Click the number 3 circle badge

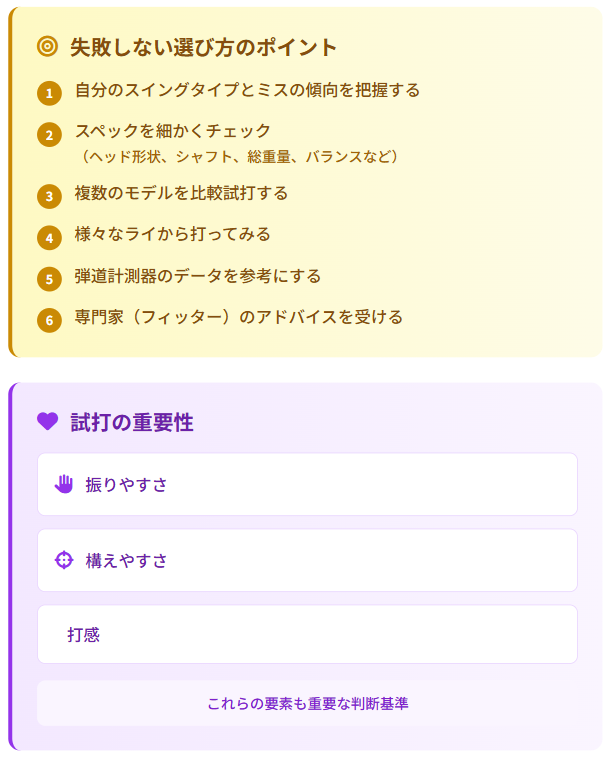tap(49, 196)
